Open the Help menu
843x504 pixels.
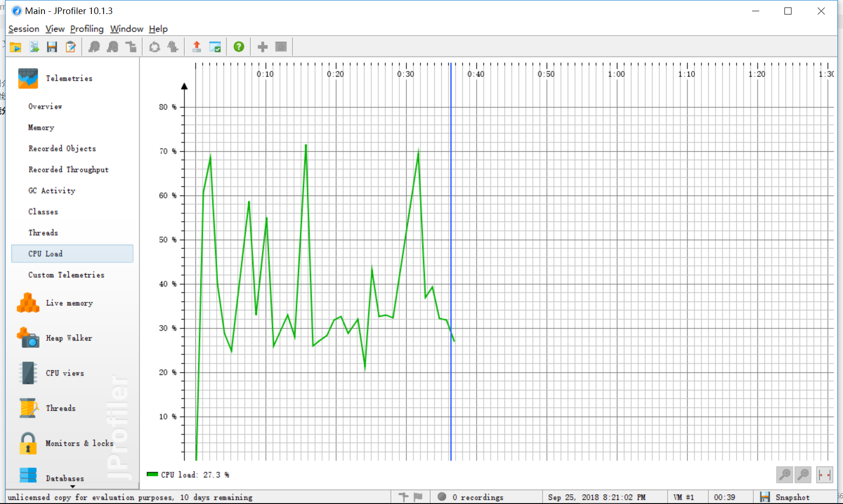tap(158, 29)
